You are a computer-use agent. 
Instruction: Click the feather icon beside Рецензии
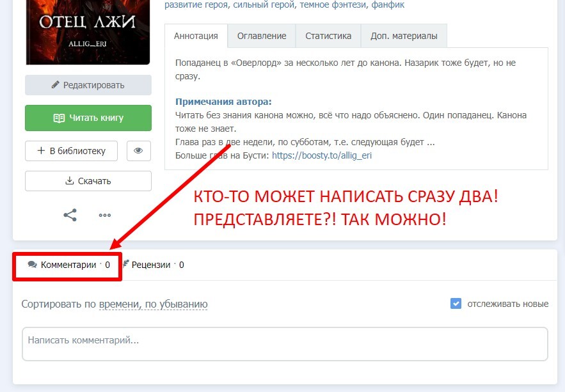126,264
